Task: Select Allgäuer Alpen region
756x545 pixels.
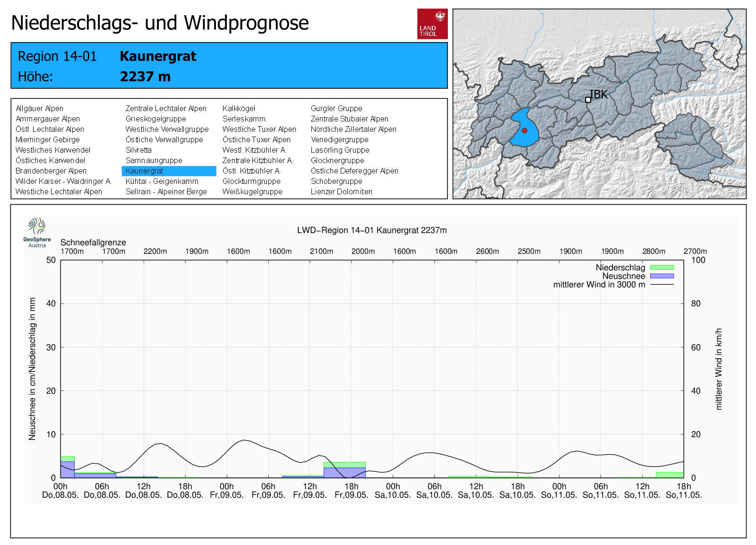Action: pyautogui.click(x=39, y=108)
